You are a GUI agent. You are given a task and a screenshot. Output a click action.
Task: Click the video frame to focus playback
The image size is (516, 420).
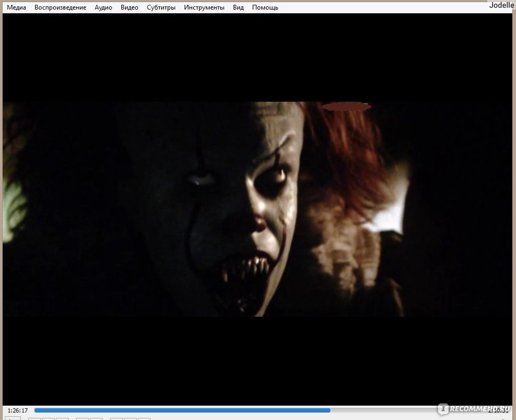point(257,209)
